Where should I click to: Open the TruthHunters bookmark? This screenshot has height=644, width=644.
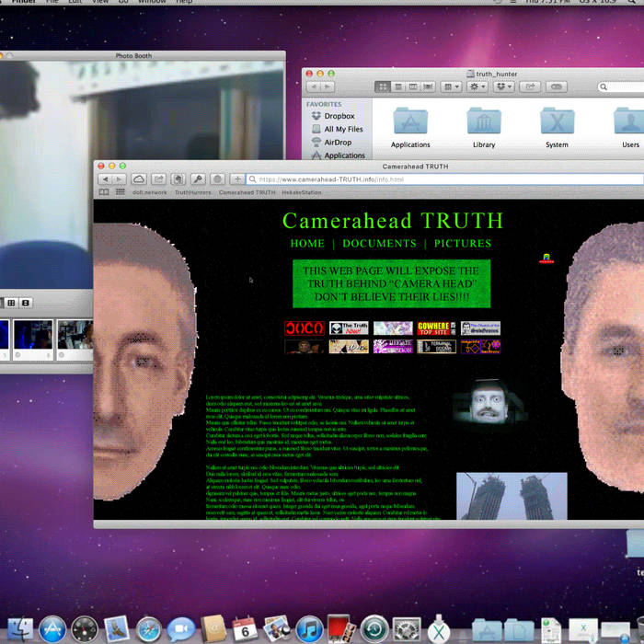pyautogui.click(x=193, y=192)
